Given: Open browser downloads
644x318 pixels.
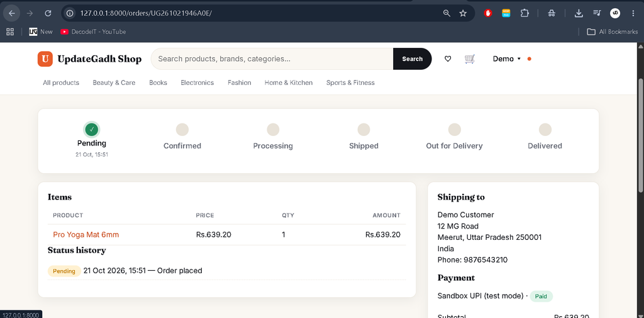Looking at the screenshot, I should coord(579,13).
